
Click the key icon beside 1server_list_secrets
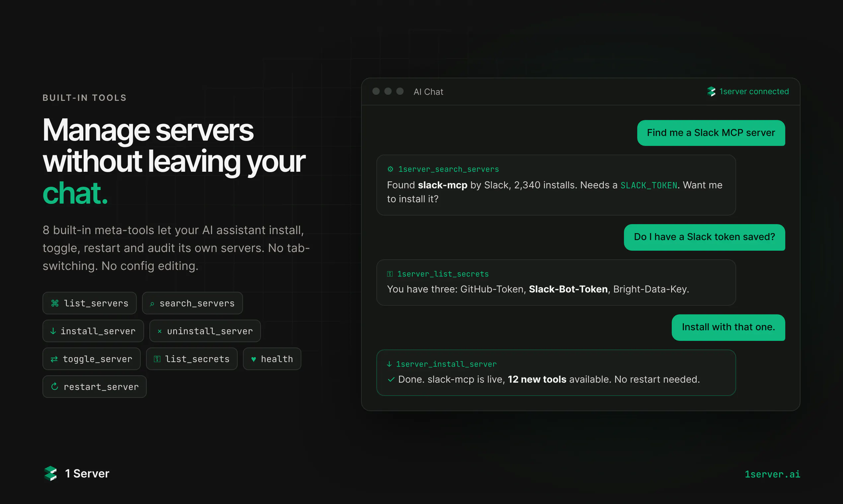click(x=390, y=274)
